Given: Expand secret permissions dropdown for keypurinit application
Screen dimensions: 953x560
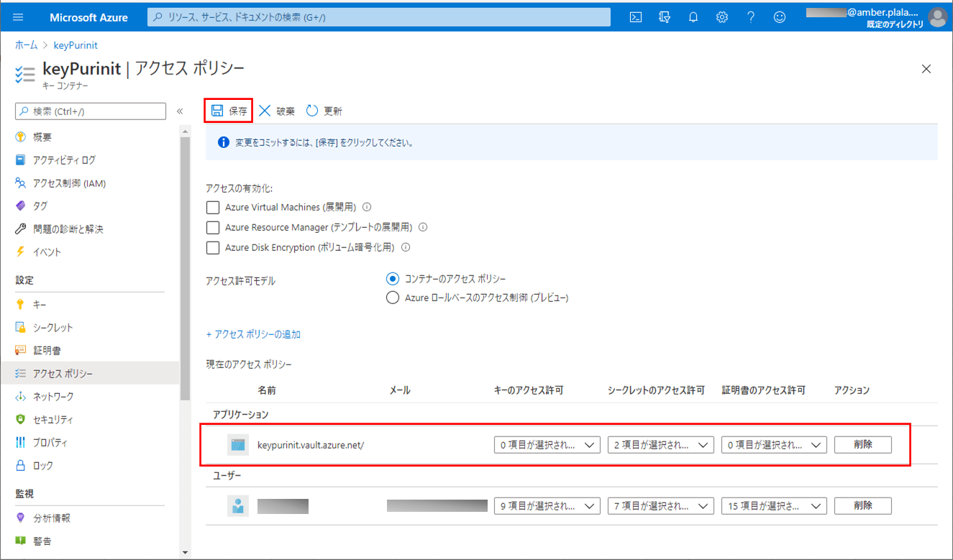Looking at the screenshot, I should pos(660,445).
